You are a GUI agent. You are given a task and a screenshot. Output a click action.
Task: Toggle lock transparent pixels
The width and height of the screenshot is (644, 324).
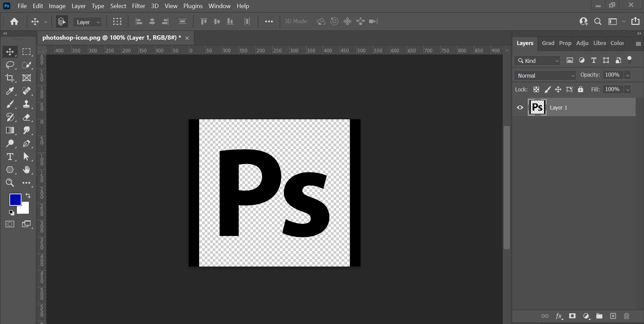536,89
